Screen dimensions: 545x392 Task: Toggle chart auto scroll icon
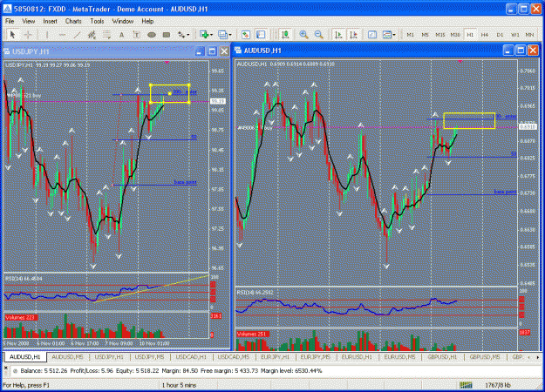338,34
